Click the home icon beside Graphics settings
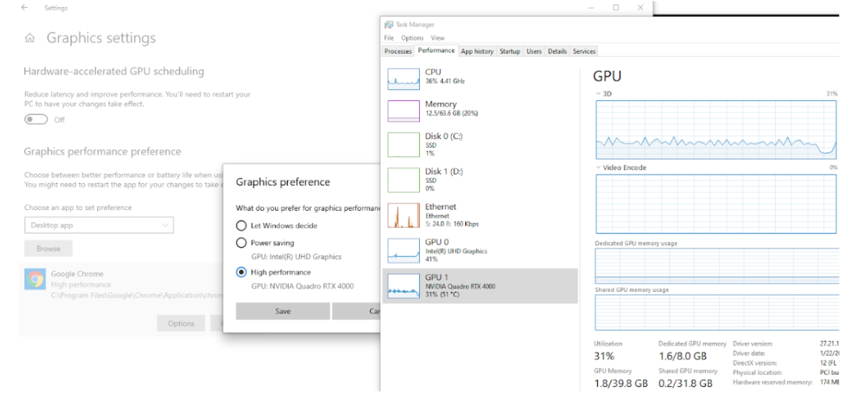Image resolution: width=868 pixels, height=394 pixels. tap(29, 38)
